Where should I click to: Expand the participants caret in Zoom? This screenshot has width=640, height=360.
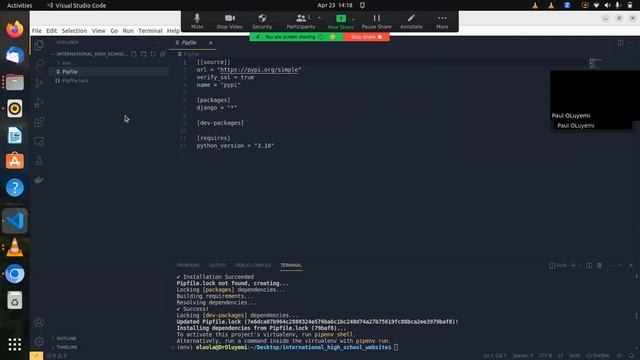click(x=319, y=18)
